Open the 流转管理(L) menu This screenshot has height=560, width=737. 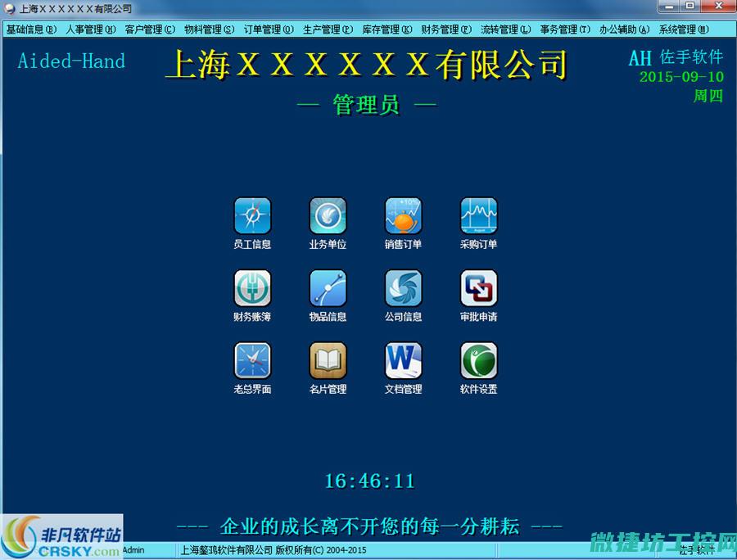coord(505,29)
